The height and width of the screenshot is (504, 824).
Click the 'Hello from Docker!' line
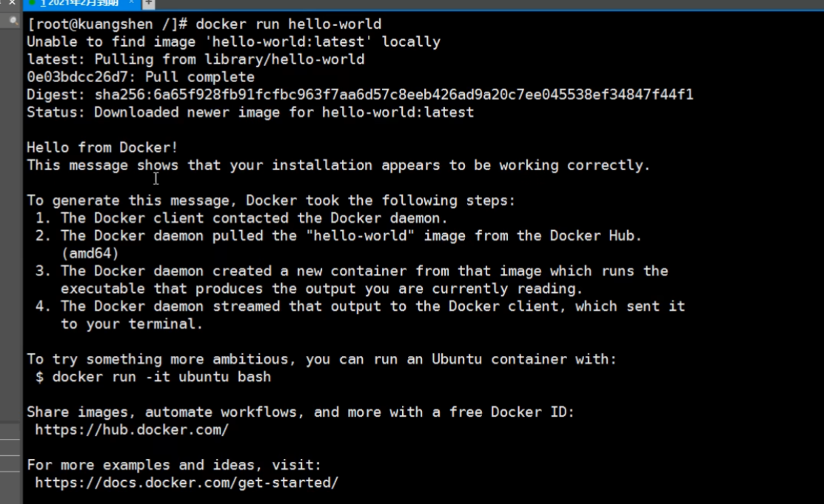(x=102, y=147)
